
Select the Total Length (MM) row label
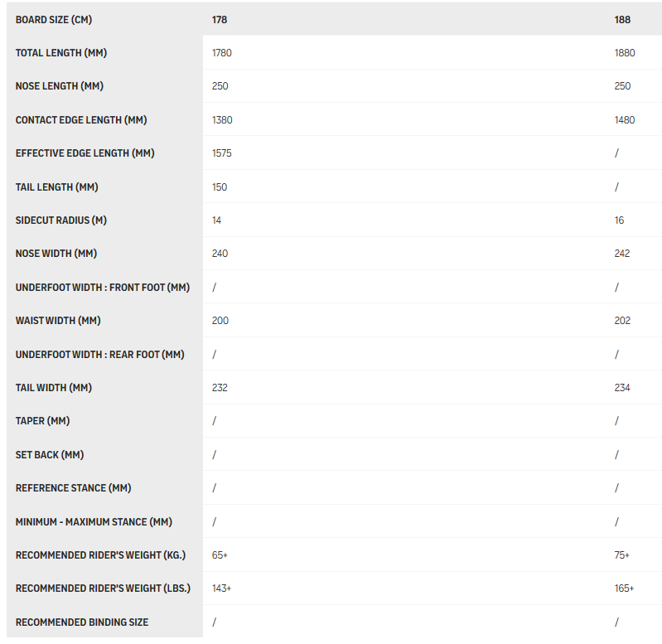tap(61, 53)
